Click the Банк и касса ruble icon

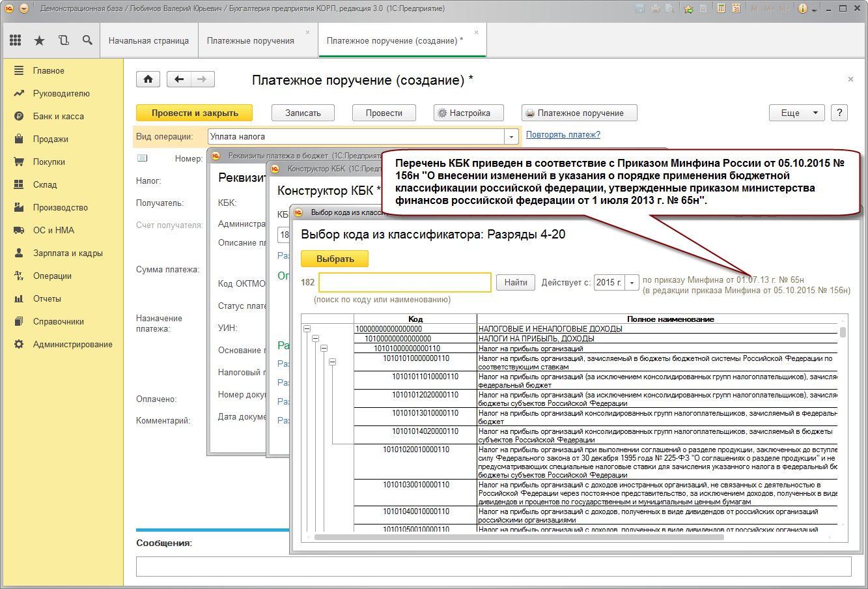pyautogui.click(x=19, y=116)
